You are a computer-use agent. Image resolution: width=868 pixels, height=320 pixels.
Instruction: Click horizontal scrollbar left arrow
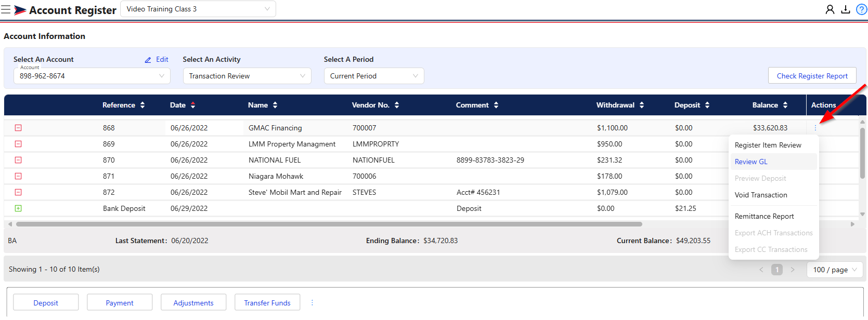10,224
